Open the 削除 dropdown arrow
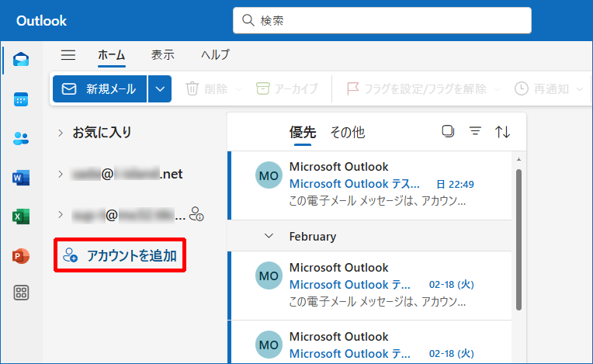The image size is (593, 364). (x=238, y=89)
